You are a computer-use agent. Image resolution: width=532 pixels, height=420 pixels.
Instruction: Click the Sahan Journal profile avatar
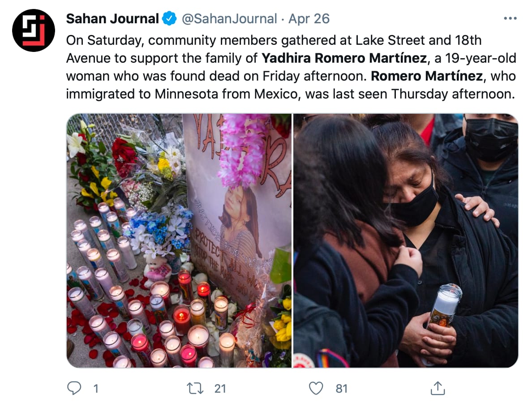click(33, 30)
